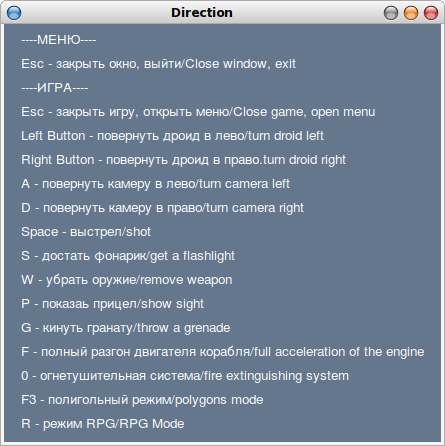Image resolution: width=445 pixels, height=446 pixels.
Task: Select the R RPG Mode line
Action: click(103, 424)
